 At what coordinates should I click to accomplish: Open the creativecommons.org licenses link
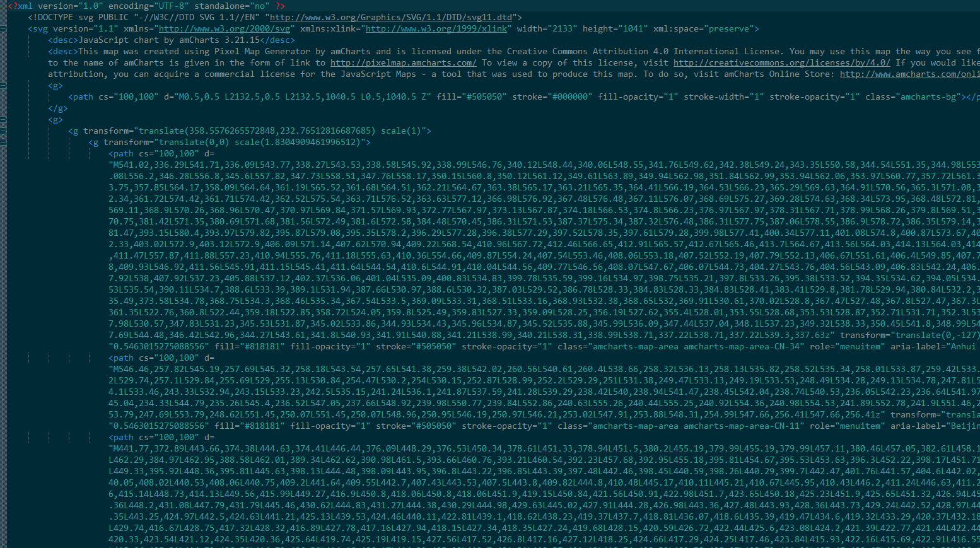[x=782, y=62]
